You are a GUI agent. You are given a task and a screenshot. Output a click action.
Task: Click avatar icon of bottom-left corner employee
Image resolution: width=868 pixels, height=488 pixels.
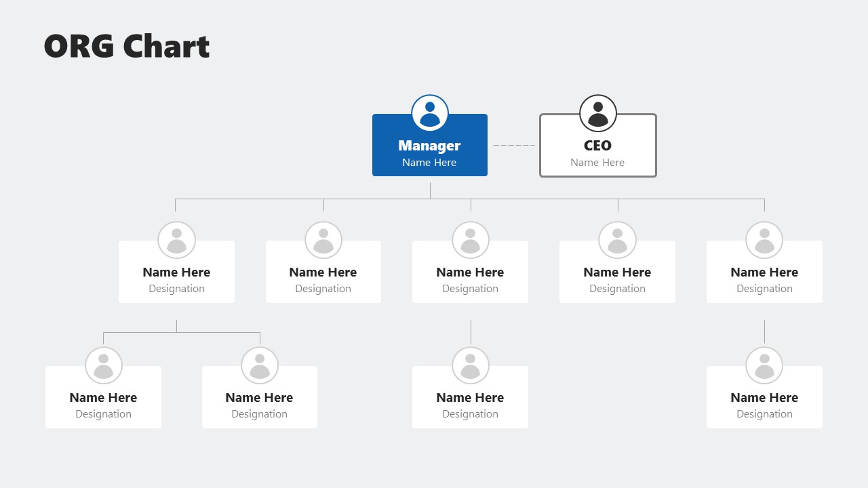103,365
